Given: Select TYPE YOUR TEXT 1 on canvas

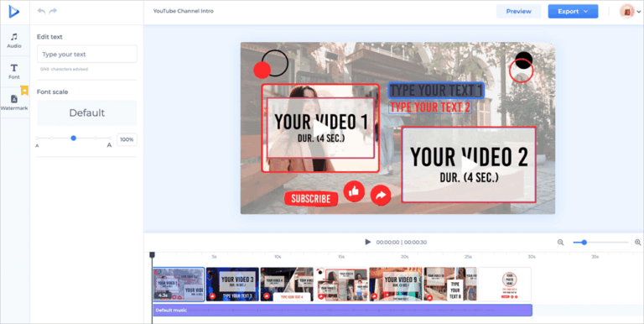Looking at the screenshot, I should [x=436, y=91].
